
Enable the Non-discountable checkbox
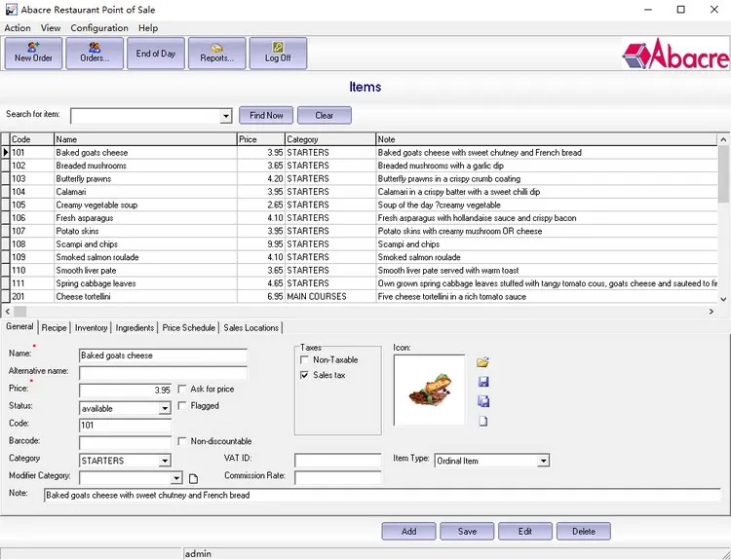point(182,441)
